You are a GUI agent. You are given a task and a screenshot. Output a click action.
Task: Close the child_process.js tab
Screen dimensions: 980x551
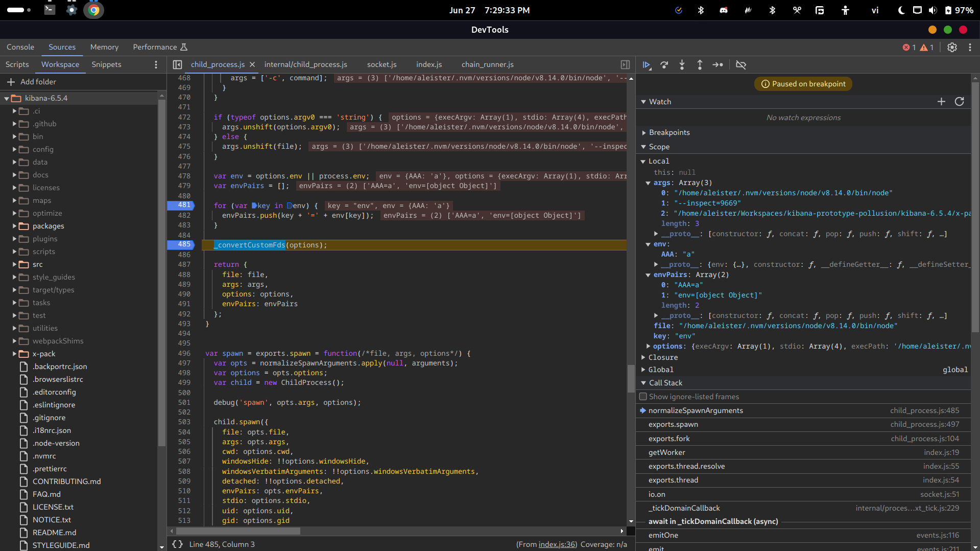(x=252, y=64)
